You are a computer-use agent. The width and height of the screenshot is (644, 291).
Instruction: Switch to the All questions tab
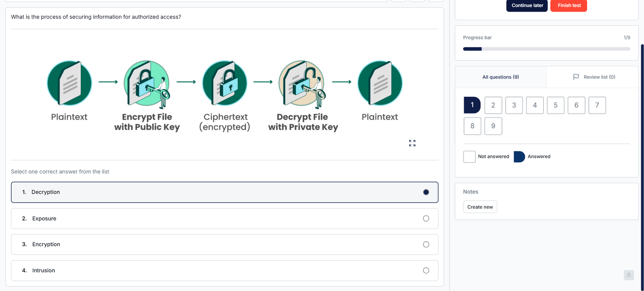(x=500, y=77)
